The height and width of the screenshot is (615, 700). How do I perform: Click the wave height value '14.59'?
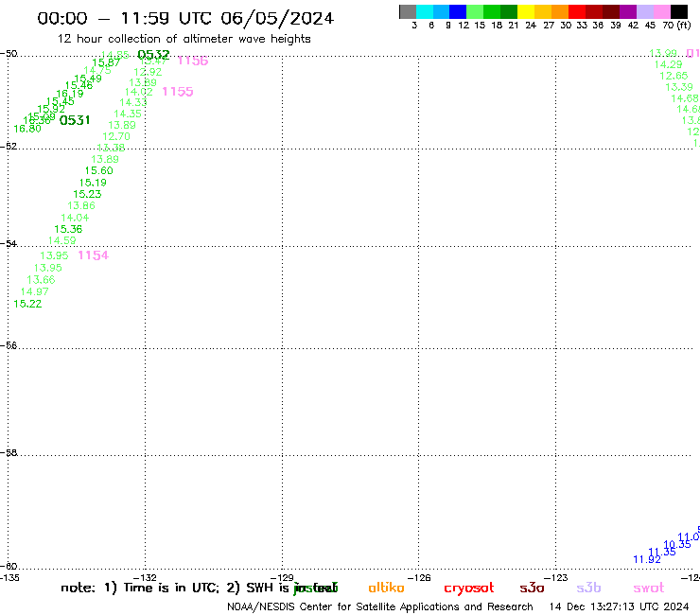[62, 240]
